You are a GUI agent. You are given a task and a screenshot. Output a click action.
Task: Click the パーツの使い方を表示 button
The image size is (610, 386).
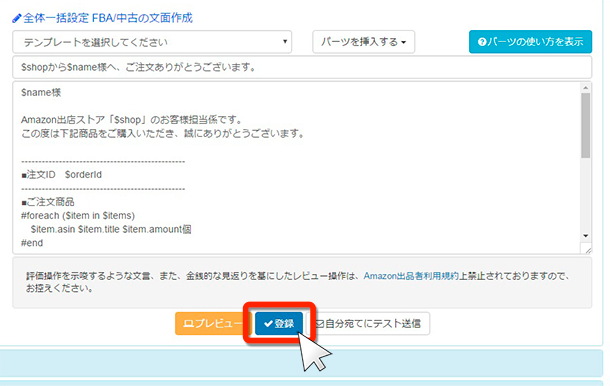(x=530, y=42)
